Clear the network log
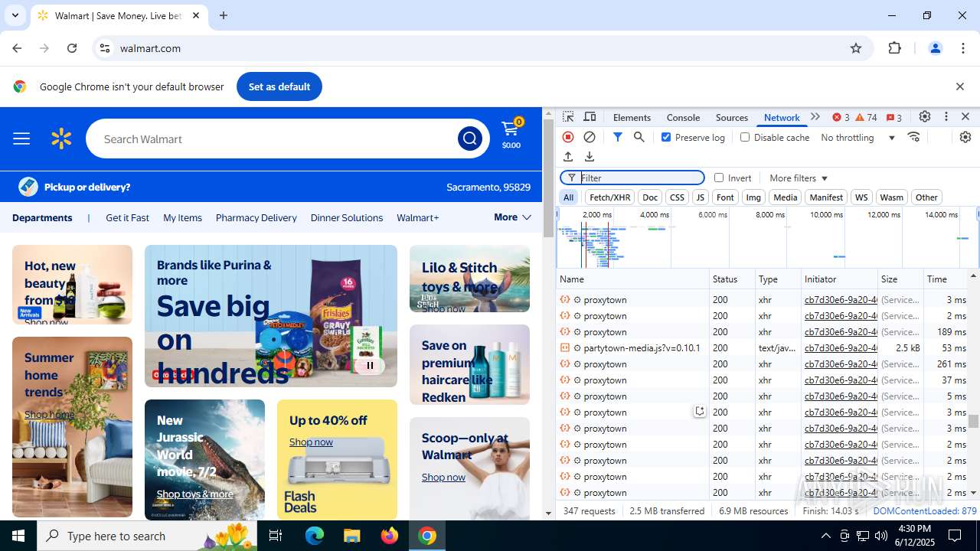980x551 pixels. (x=590, y=137)
